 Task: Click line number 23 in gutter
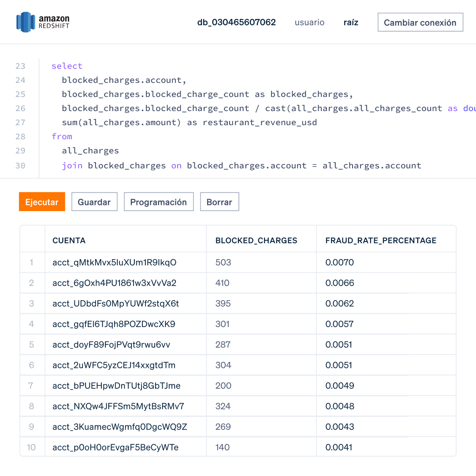pyautogui.click(x=20, y=66)
